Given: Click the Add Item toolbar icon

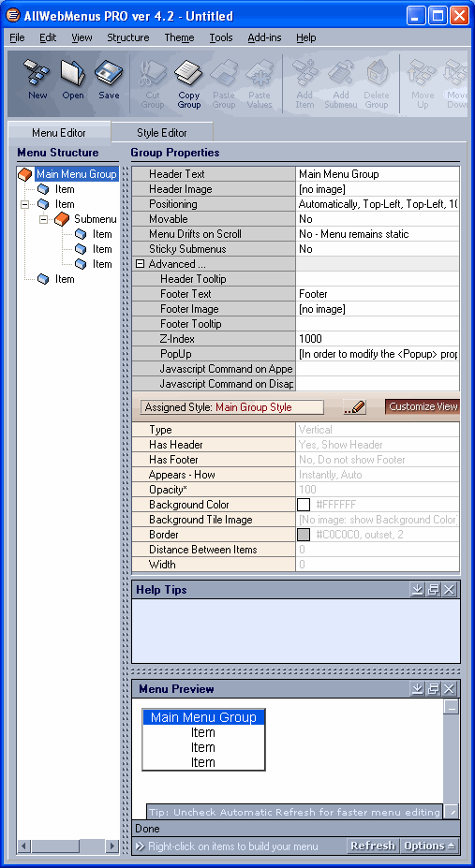Looking at the screenshot, I should pyautogui.click(x=304, y=84).
